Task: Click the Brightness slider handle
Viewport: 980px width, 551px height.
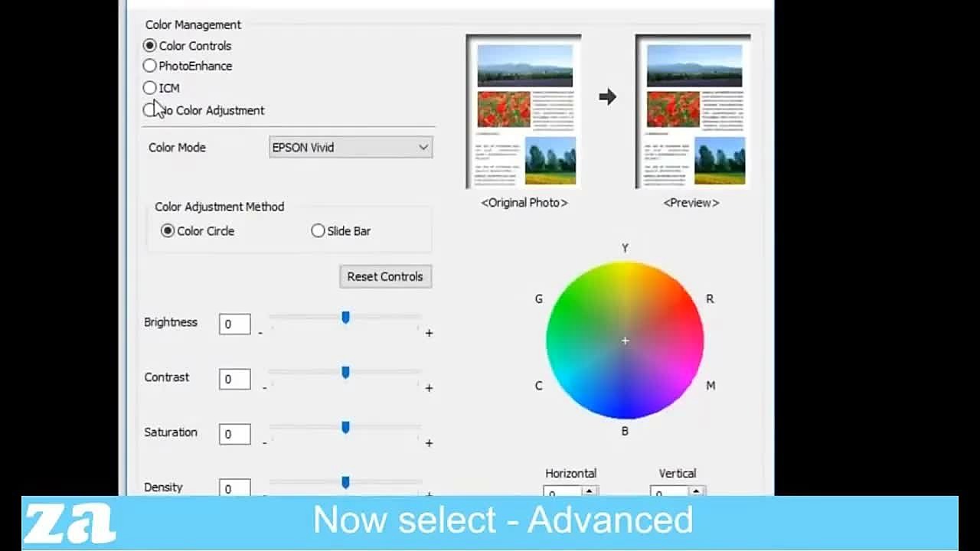Action: pyautogui.click(x=345, y=317)
